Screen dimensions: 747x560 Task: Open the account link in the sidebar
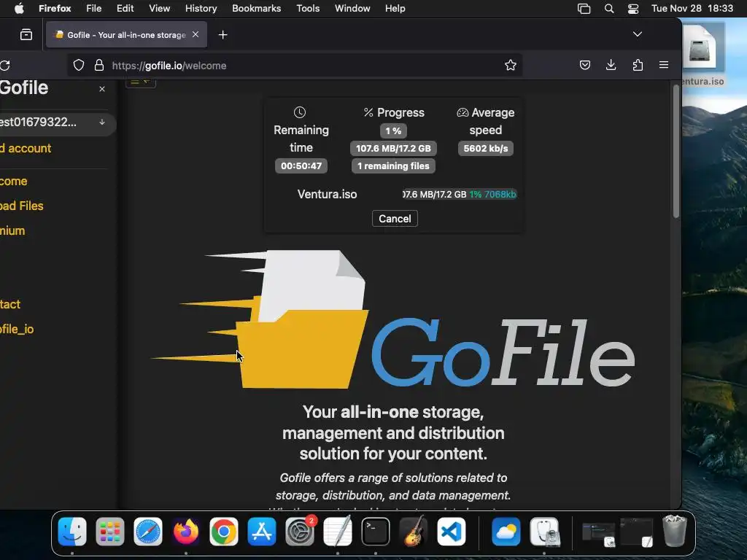pyautogui.click(x=26, y=148)
